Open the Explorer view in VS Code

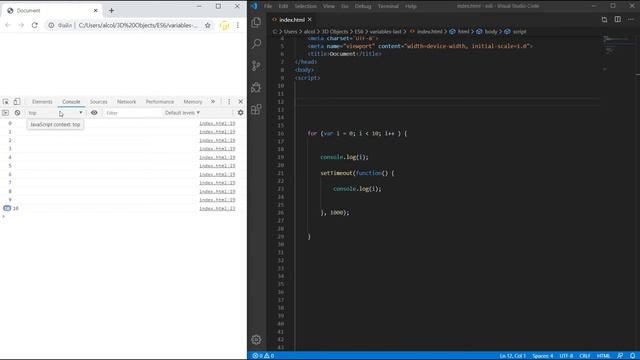point(256,22)
